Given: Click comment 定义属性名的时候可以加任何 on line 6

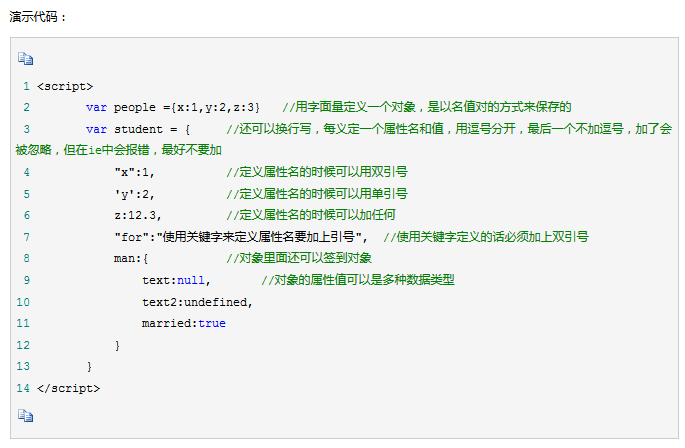Looking at the screenshot, I should [x=311, y=215].
